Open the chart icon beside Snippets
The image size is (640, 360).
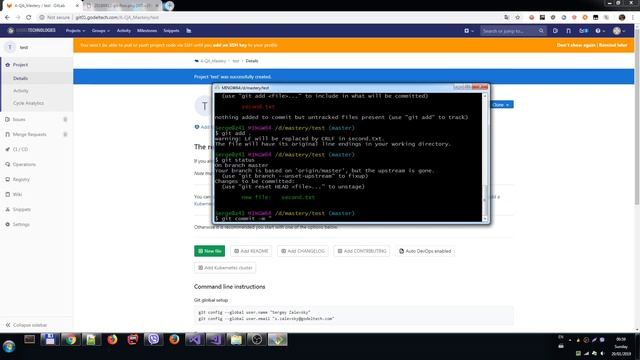(x=189, y=31)
